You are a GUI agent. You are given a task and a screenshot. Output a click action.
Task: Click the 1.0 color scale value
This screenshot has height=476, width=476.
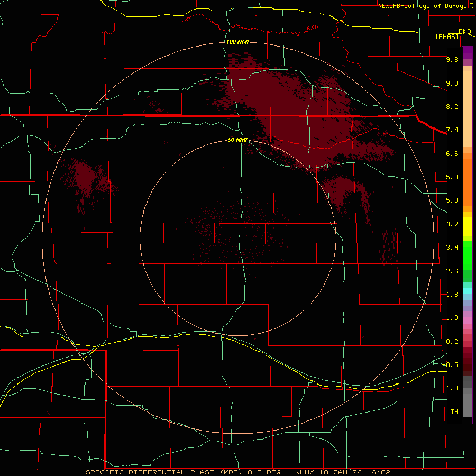(x=452, y=318)
